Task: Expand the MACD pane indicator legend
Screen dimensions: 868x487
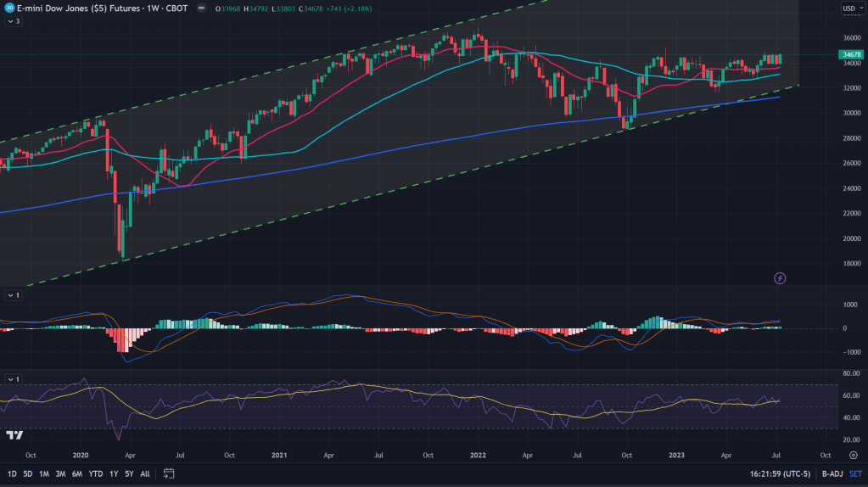Action: coord(12,294)
